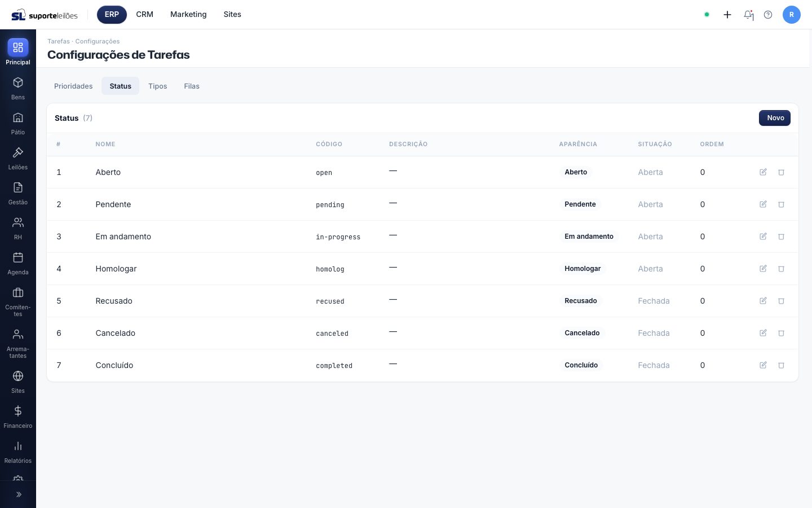Click the Tarefas breadcrumb link

click(59, 41)
